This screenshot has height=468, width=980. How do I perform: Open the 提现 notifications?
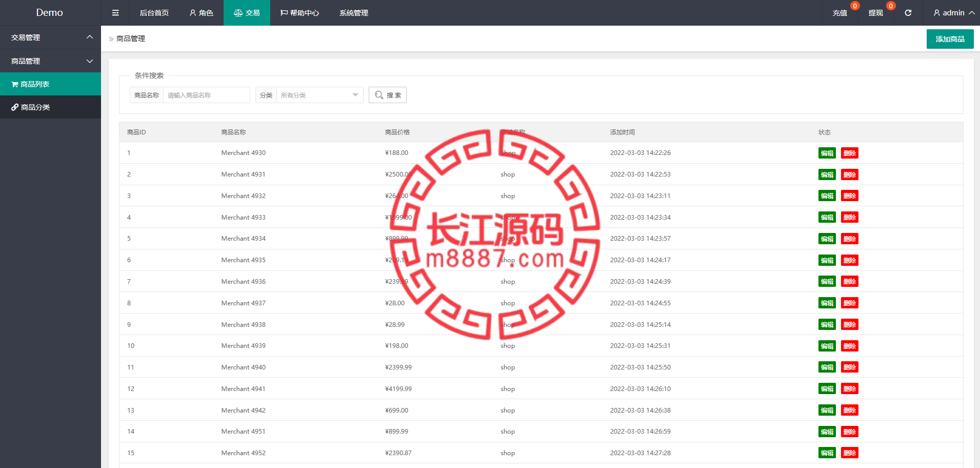pyautogui.click(x=876, y=13)
